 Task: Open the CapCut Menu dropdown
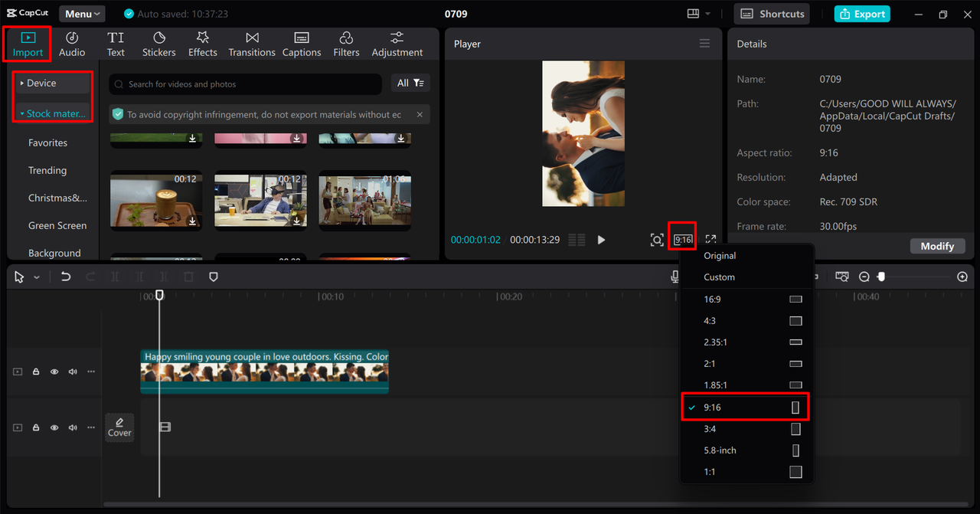(82, 14)
